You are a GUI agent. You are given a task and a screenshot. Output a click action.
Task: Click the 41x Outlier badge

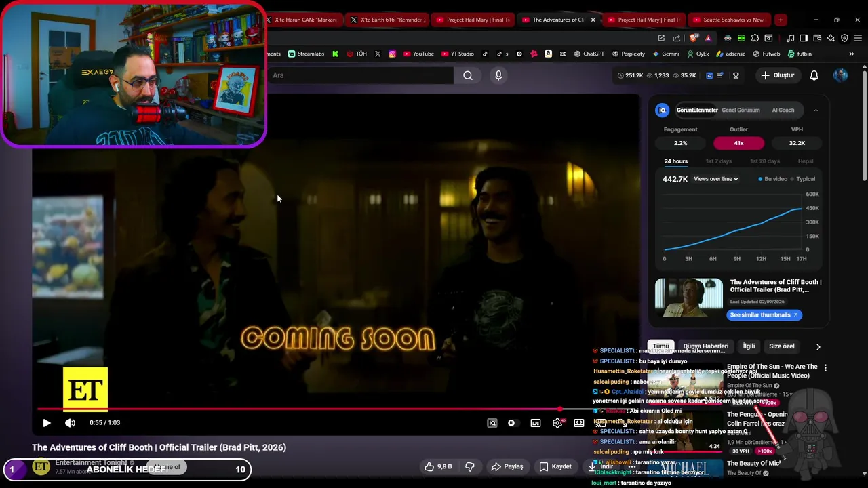pyautogui.click(x=738, y=143)
